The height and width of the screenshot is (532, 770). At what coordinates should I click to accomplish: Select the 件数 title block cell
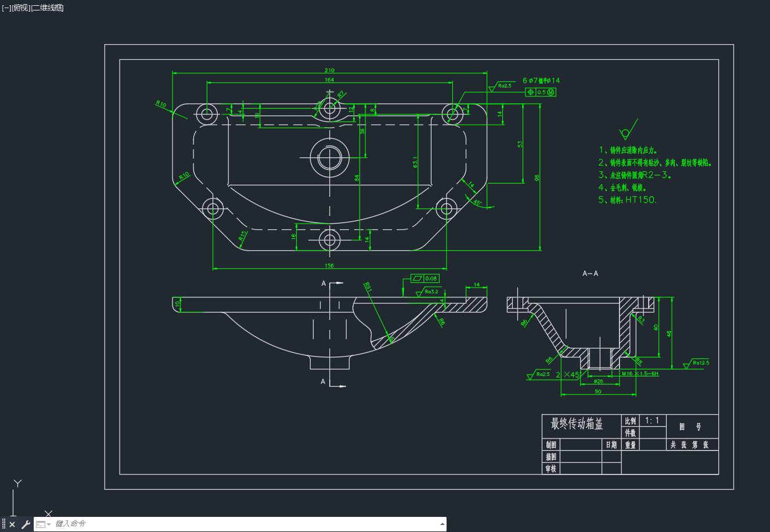630,433
